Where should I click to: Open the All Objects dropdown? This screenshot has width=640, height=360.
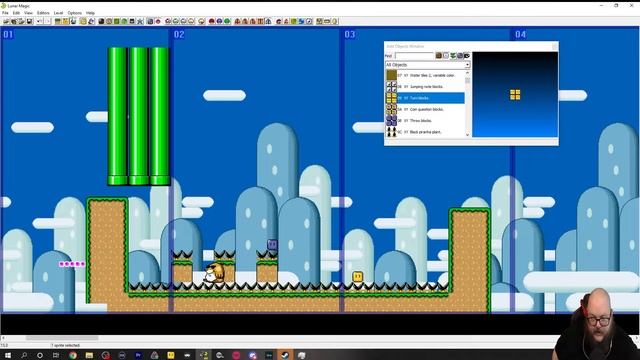(x=427, y=65)
